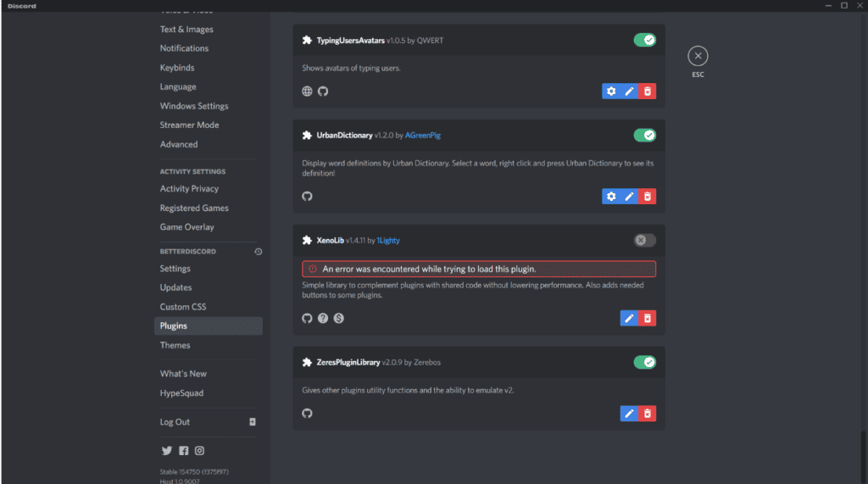Open XenoLib support question-mark icon
The height and width of the screenshot is (484, 868).
[x=323, y=319]
